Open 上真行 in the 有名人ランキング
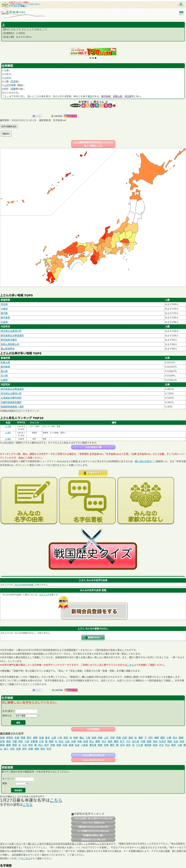The width and height of the screenshot is (186, 868). point(8,433)
